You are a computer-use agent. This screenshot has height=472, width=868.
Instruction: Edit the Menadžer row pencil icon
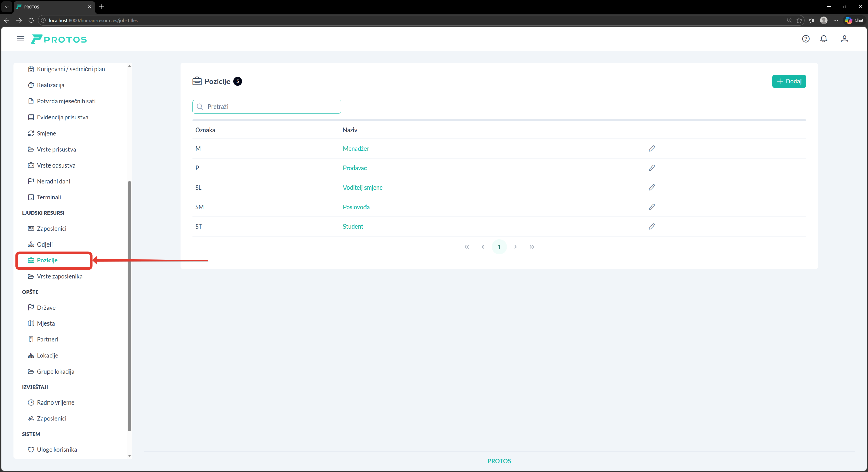(x=652, y=149)
